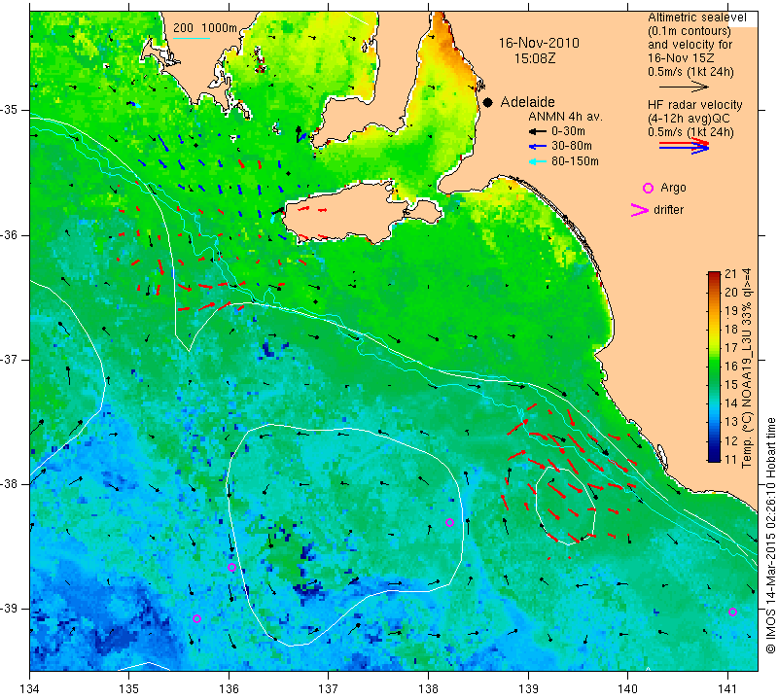
Task: Click the latitude axis label -35
Action: coord(11,110)
